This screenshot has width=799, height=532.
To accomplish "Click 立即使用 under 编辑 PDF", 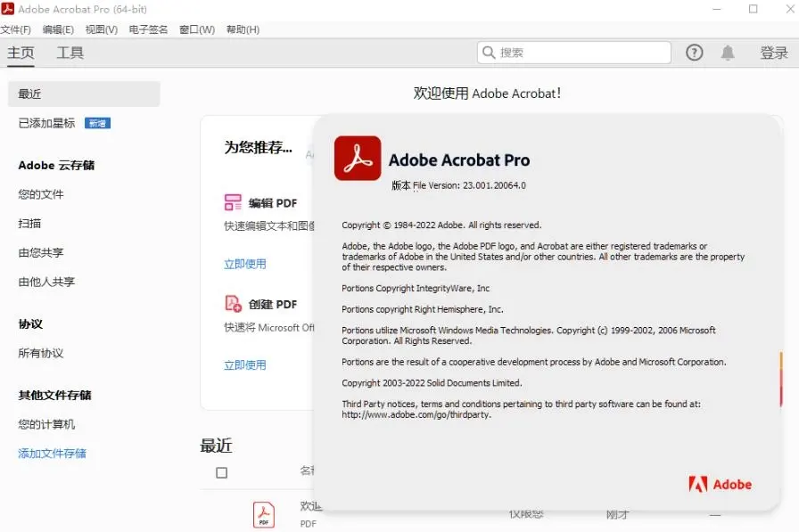I will pos(245,264).
